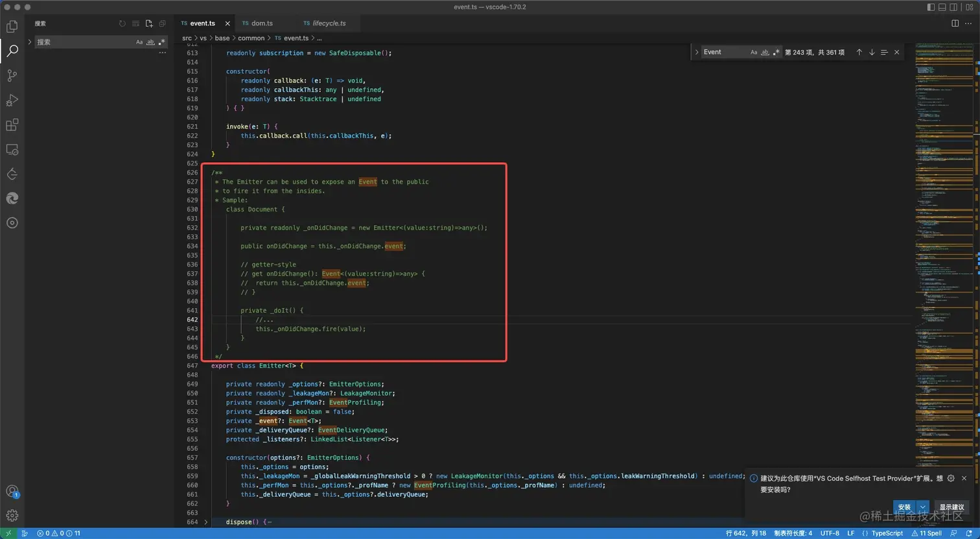Open the Extensions panel
The height and width of the screenshot is (539, 980).
[x=12, y=125]
